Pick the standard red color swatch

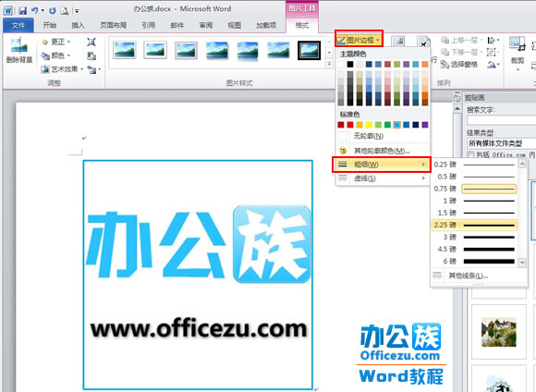pos(350,125)
